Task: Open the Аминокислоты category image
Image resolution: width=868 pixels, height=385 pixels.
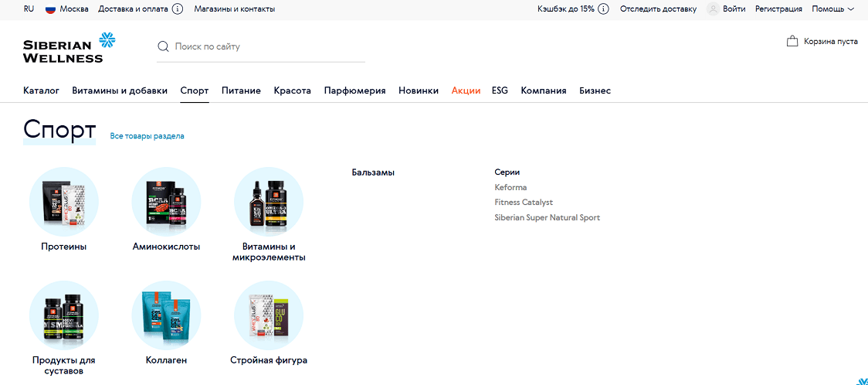Action: click(166, 202)
